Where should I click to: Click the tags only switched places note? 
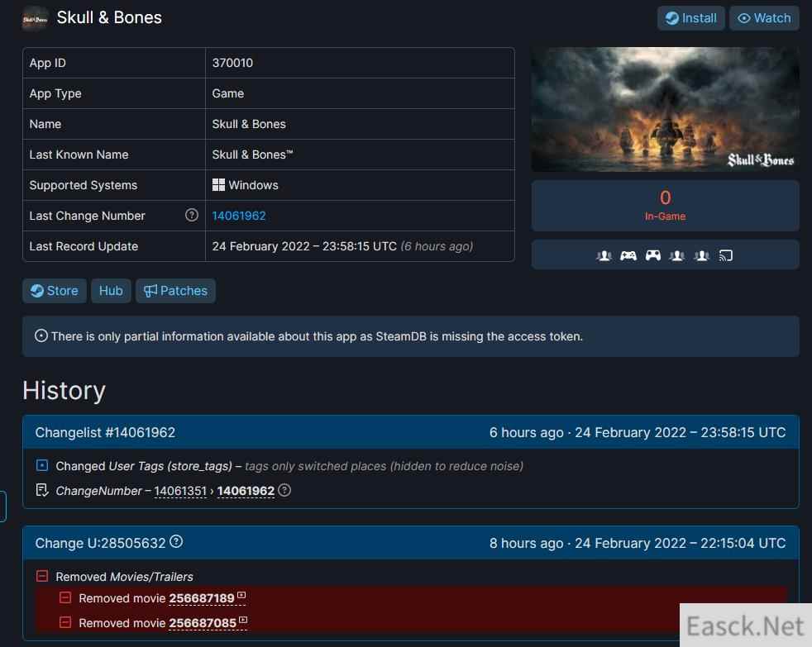[x=385, y=466]
